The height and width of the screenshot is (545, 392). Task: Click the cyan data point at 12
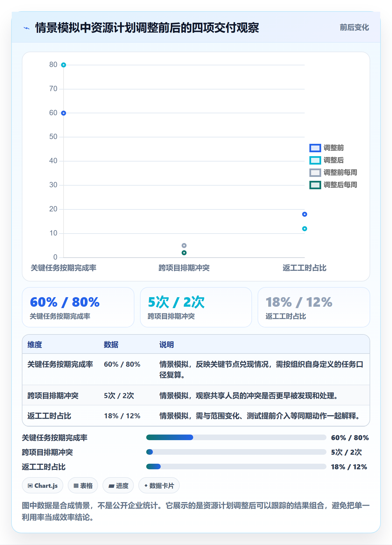coord(305,229)
